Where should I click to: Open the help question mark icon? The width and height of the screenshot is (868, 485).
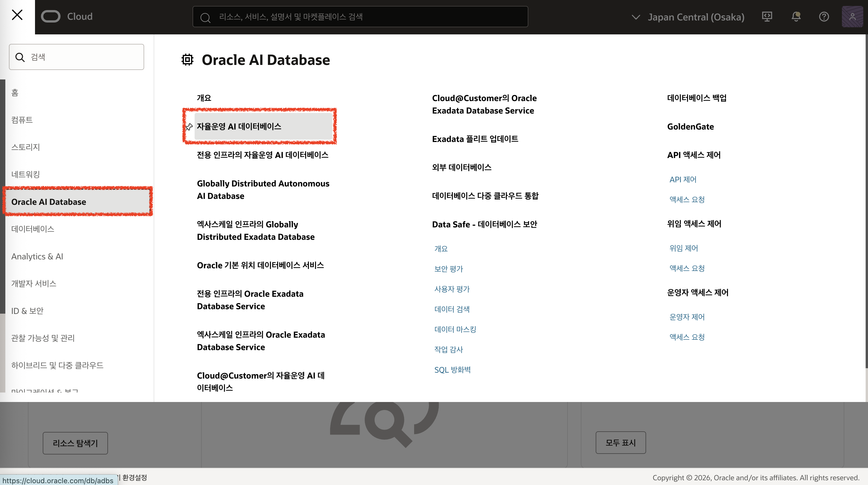[x=824, y=17]
